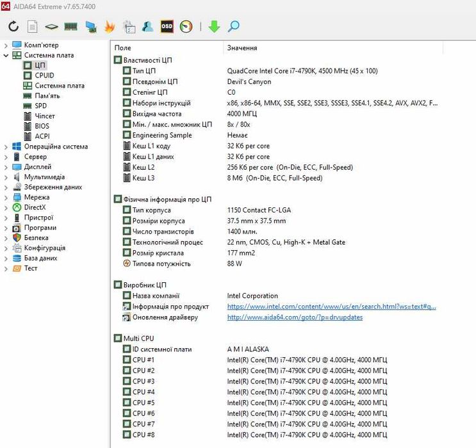Expand the Сервер tree node
Viewport: 476px width, 448px height.
[x=6, y=157]
